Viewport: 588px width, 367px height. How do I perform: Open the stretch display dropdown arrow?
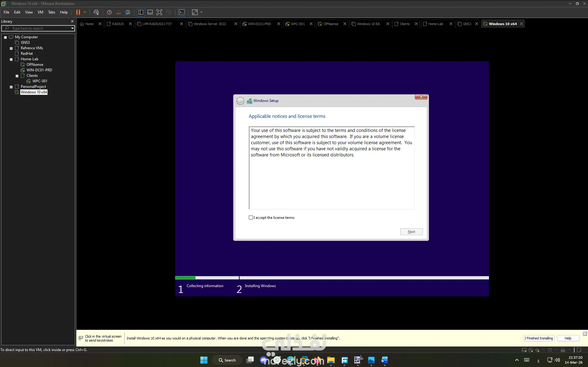201,12
